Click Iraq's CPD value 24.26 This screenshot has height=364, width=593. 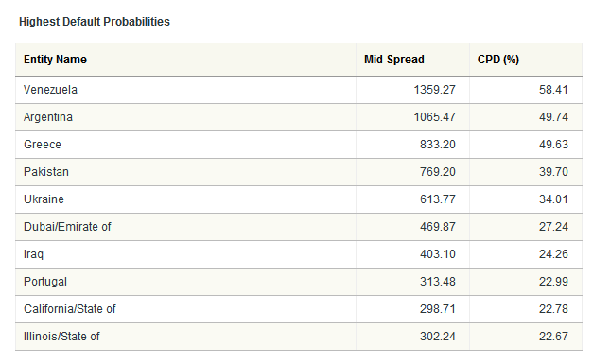(x=553, y=254)
